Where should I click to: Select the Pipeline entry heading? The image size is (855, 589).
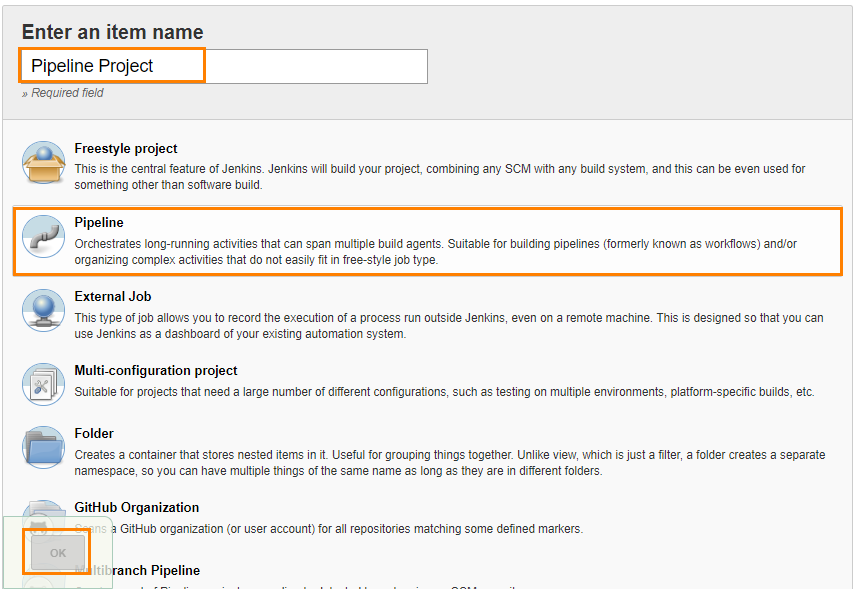pyautogui.click(x=99, y=222)
